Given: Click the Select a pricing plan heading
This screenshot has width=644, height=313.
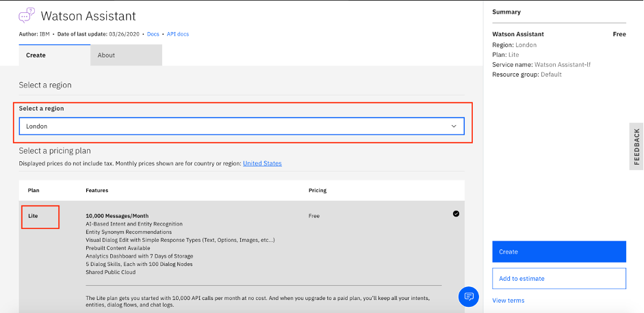Looking at the screenshot, I should click(55, 150).
